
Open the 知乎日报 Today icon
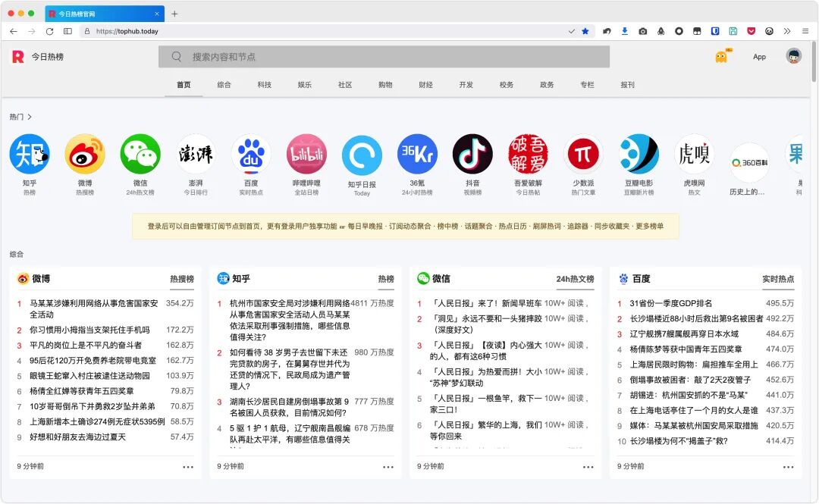point(362,155)
